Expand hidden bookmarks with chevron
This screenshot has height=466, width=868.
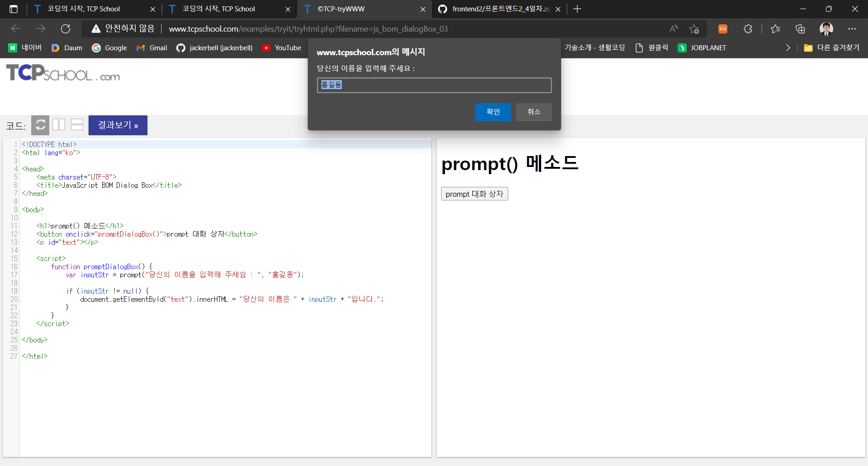coord(788,48)
